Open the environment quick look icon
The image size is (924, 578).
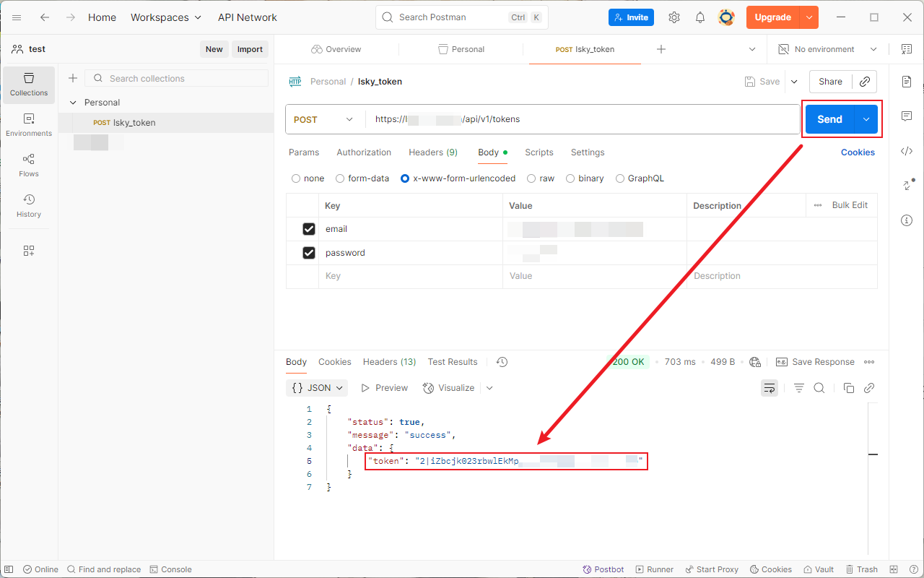pyautogui.click(x=907, y=49)
